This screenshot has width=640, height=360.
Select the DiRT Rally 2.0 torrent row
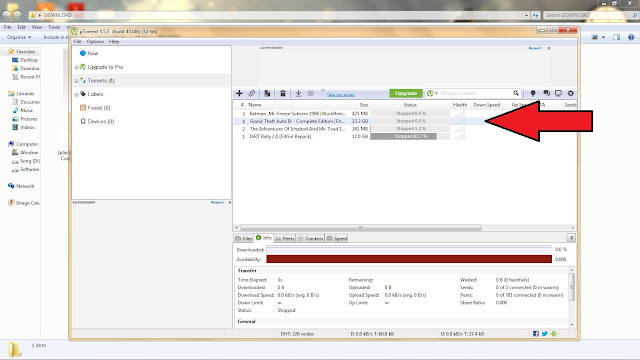(x=280, y=136)
